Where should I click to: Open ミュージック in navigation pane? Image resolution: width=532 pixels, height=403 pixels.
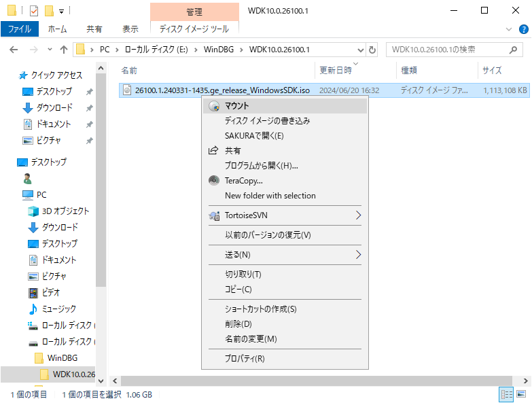point(52,309)
